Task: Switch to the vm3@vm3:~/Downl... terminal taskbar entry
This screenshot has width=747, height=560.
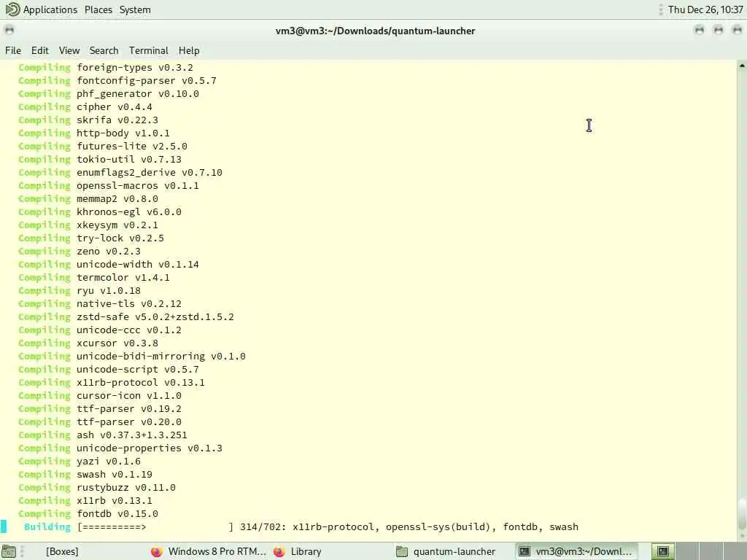Action: coord(576,551)
